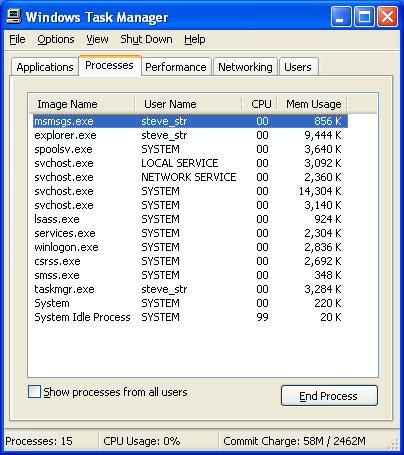Select the taskmgr.exe process
Image resolution: width=404 pixels, height=455 pixels.
190,289
